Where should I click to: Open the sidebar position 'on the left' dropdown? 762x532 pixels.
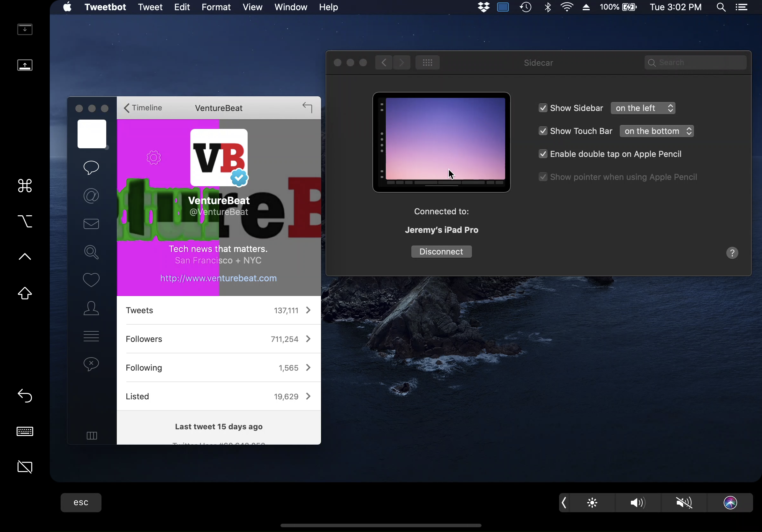click(x=643, y=108)
